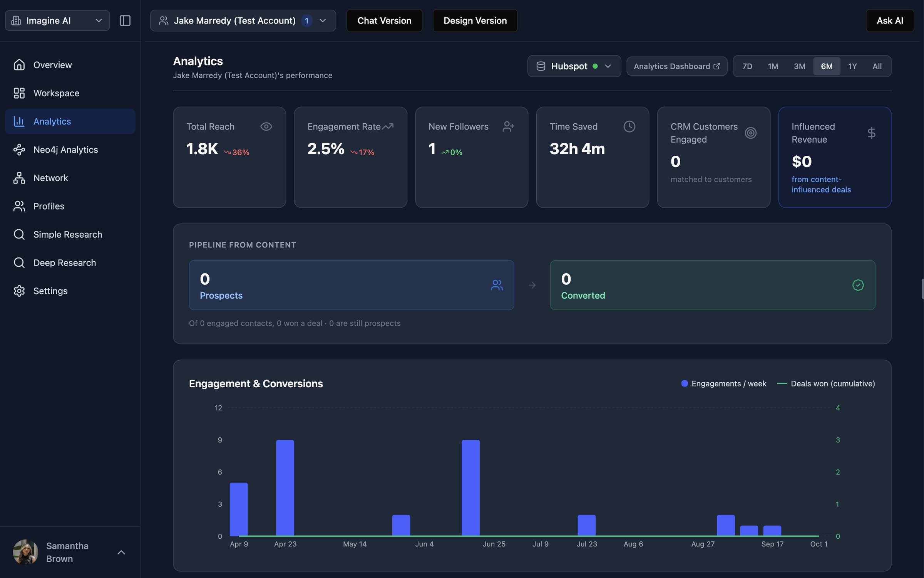
Task: Click the 'PIPELINE FROM CONTENT' heading
Action: tap(243, 245)
